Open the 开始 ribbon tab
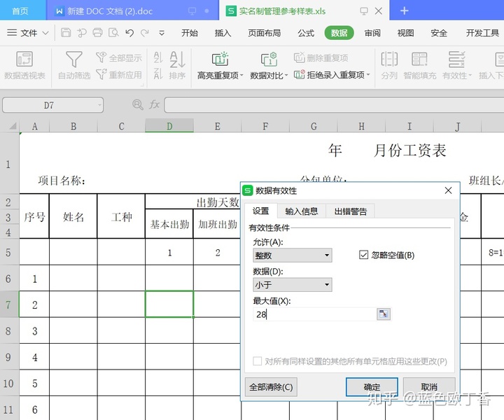 coord(190,33)
